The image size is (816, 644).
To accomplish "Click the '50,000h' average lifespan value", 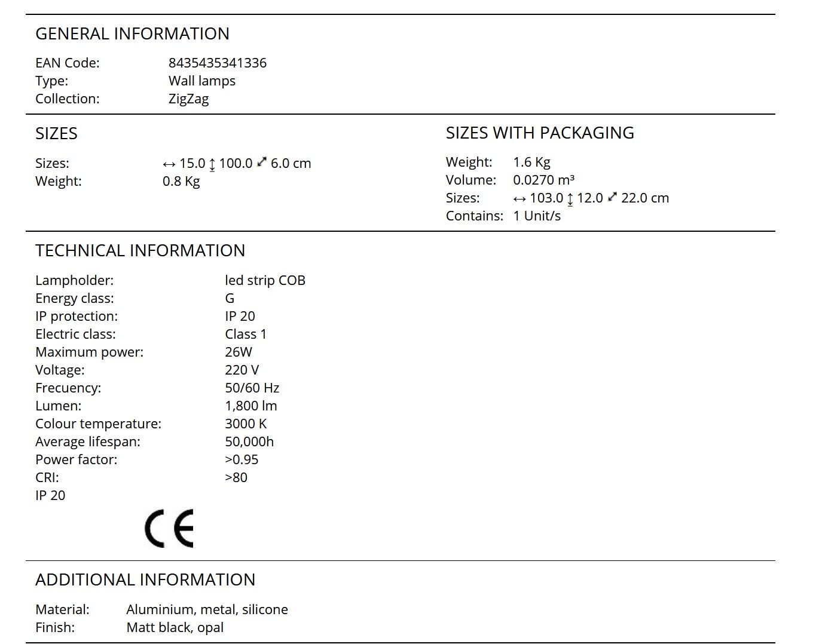I will click(x=249, y=441).
